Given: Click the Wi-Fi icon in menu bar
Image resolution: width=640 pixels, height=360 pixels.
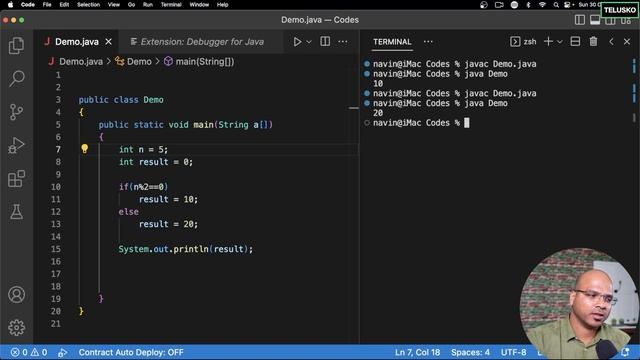Looking at the screenshot, I should (542, 5).
